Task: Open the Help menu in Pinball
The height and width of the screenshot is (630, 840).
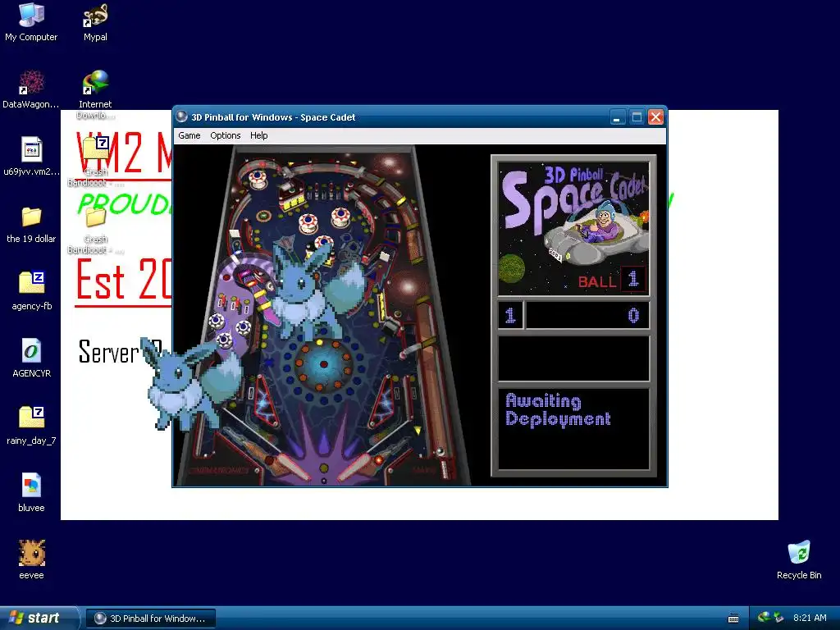Action: coord(258,135)
